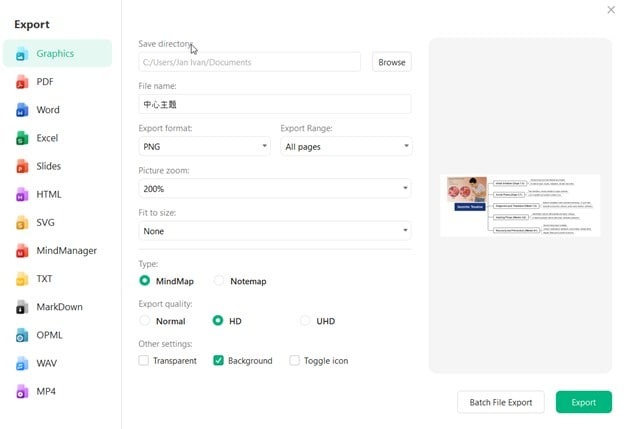Click the MindManager file icon
The image size is (624, 429).
pyautogui.click(x=22, y=251)
